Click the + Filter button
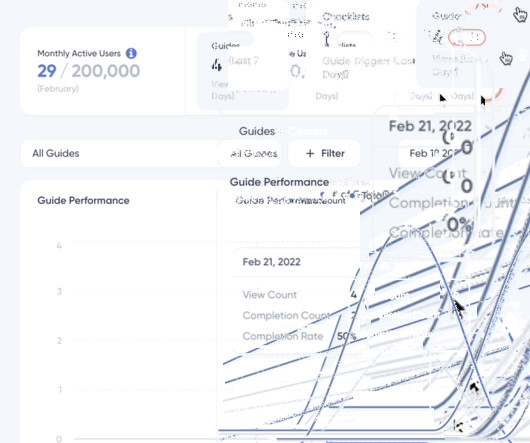530x443 pixels. point(324,153)
